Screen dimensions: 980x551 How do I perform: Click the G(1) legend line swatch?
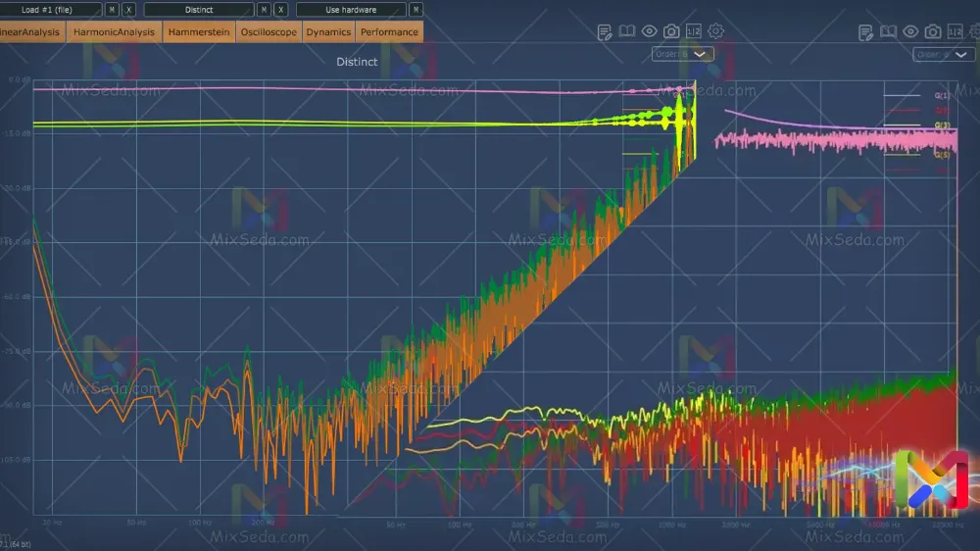902,96
